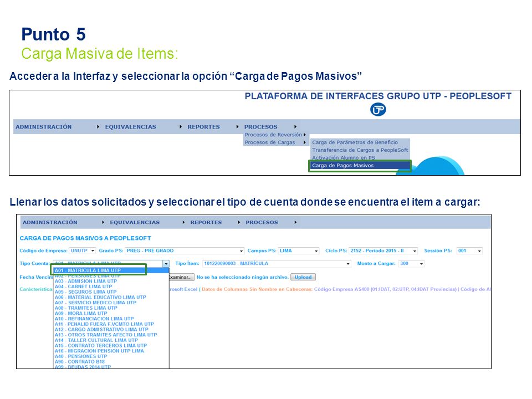
Task: Click the CARGA DE PAGOS MASIVOS A PEOPLESOFT heading
Action: (x=85, y=238)
